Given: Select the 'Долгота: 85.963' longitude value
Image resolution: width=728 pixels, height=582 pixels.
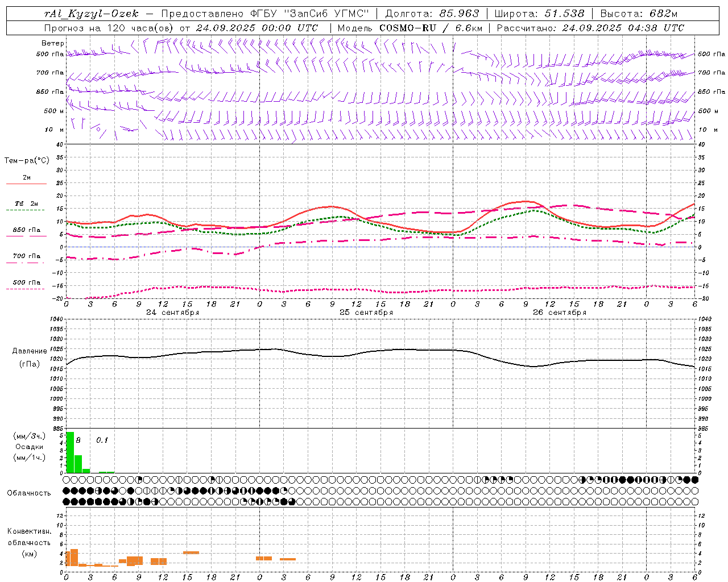Looking at the screenshot, I should click(432, 14).
